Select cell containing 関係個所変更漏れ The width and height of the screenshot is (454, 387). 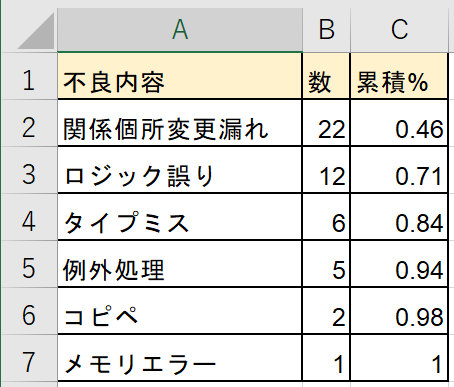pos(180,123)
